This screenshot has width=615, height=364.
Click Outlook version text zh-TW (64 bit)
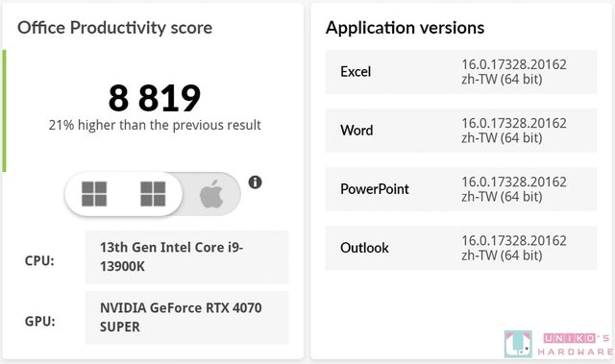(502, 255)
